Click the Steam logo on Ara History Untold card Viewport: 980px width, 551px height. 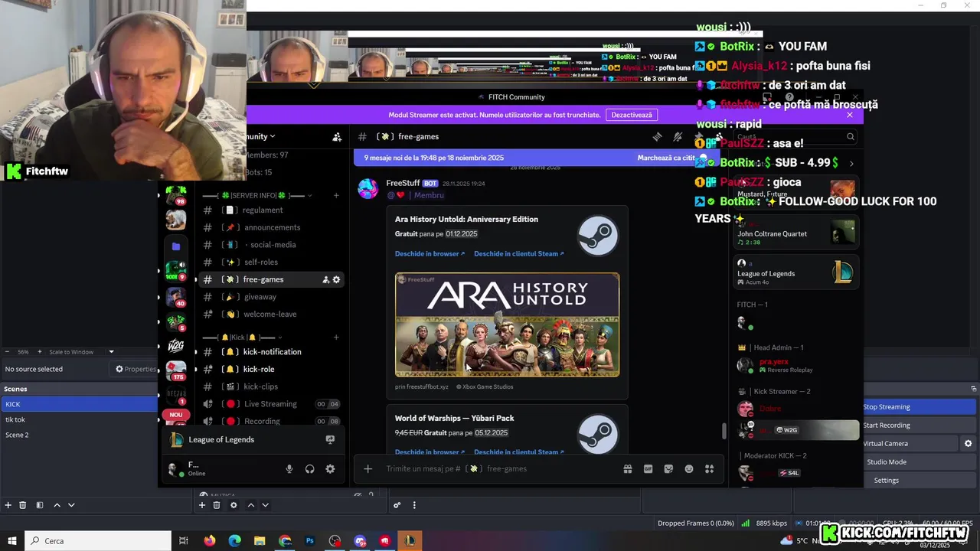pyautogui.click(x=598, y=236)
